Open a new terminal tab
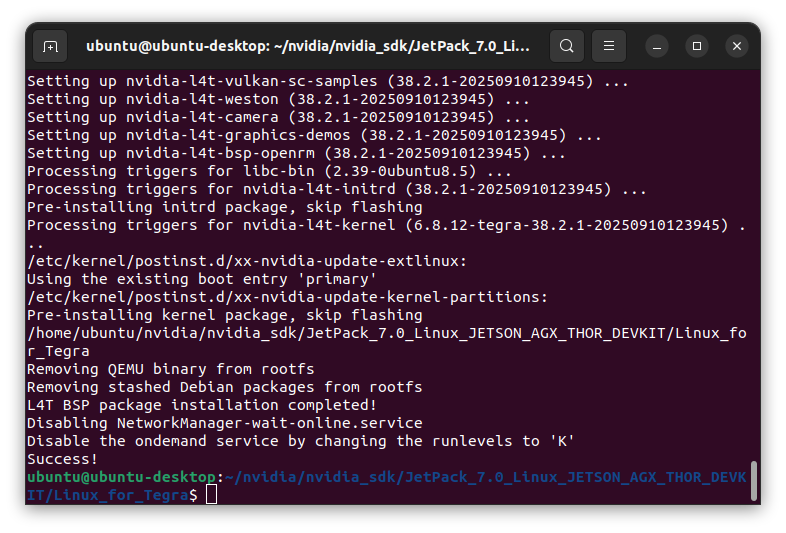This screenshot has height=533, width=786. point(50,47)
